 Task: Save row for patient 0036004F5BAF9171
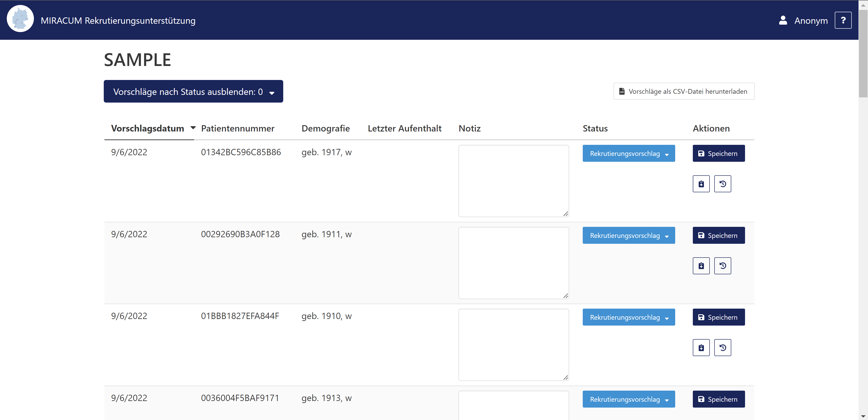(x=718, y=399)
